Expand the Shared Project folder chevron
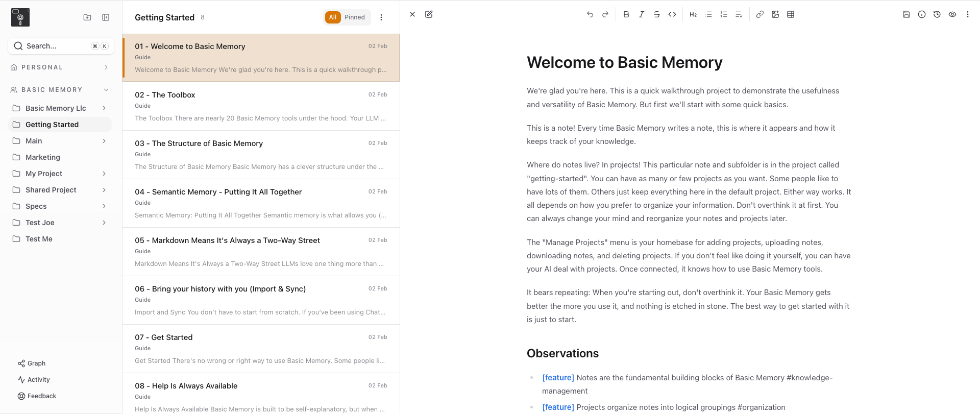Image resolution: width=980 pixels, height=414 pixels. pyautogui.click(x=104, y=190)
